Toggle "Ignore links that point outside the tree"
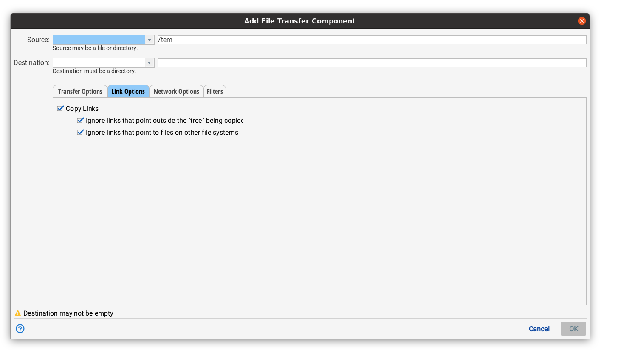 (80, 120)
